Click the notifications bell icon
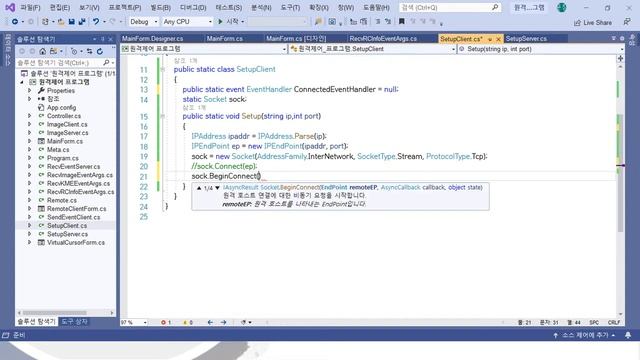 (x=628, y=335)
